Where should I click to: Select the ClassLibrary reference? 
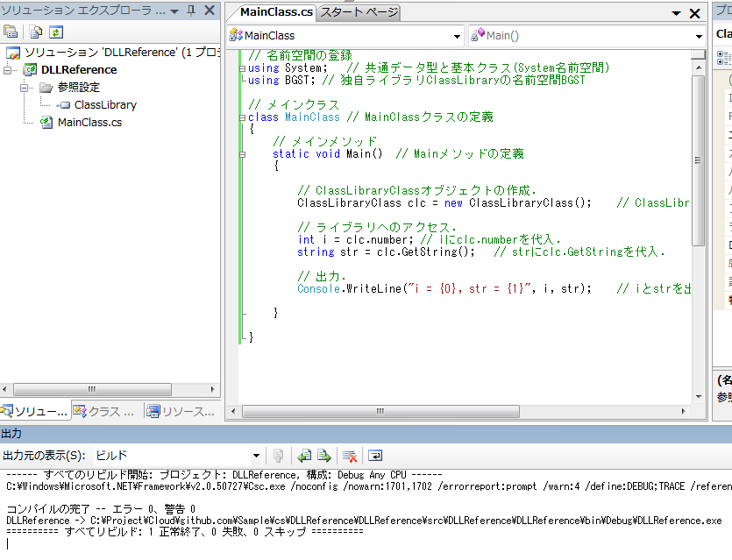click(105, 105)
